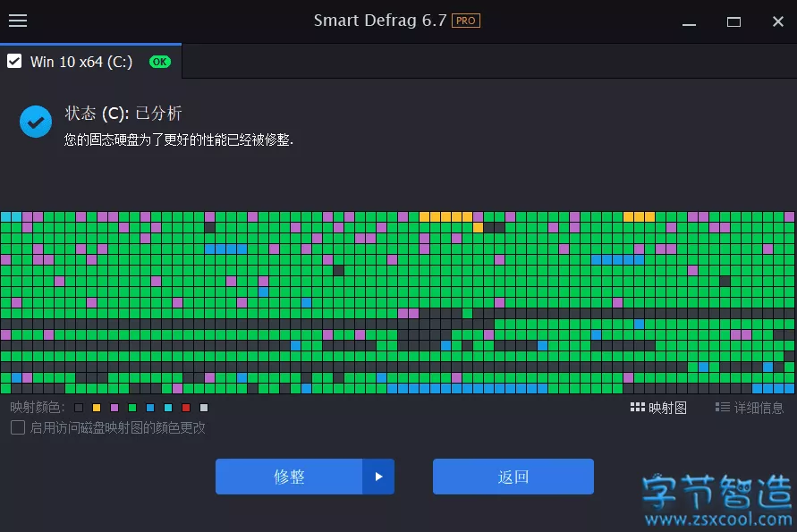
Task: Select the Win 10 x64 (C:) tab
Action: coord(90,62)
